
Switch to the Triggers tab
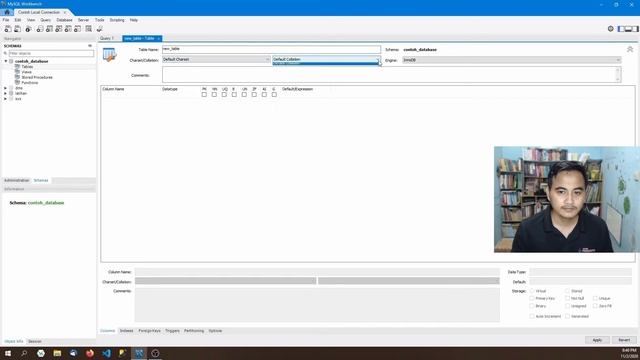[172, 331]
